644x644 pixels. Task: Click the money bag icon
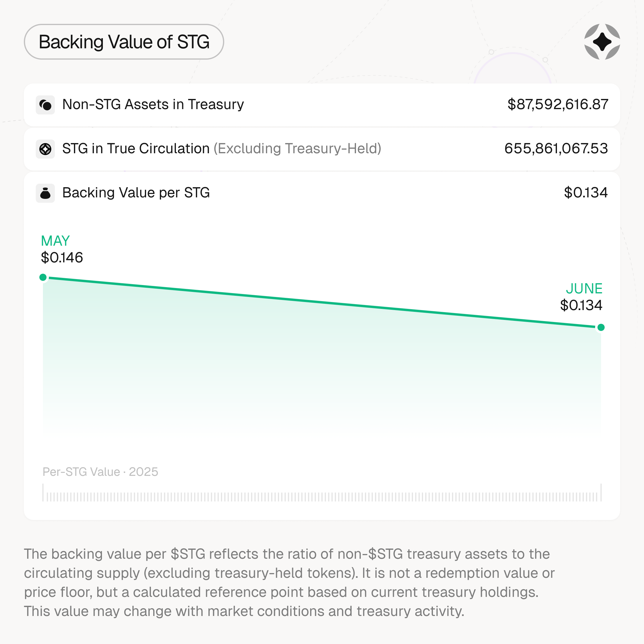coord(45,193)
